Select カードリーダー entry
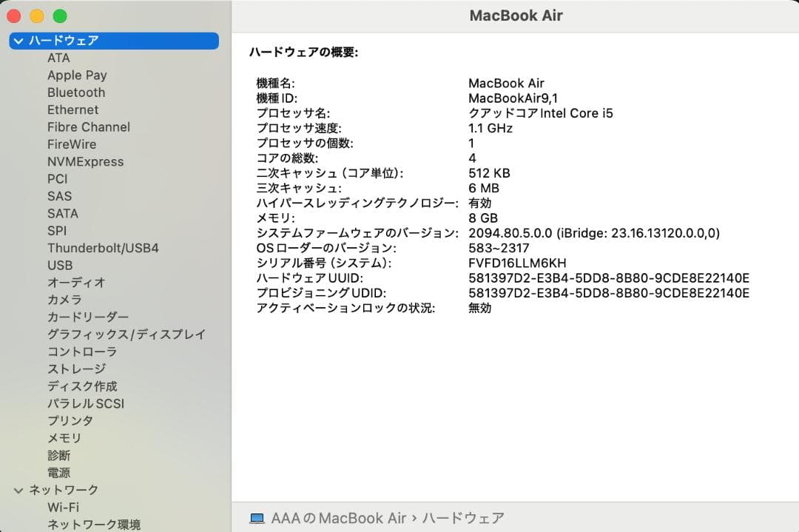This screenshot has width=799, height=532. (x=88, y=317)
